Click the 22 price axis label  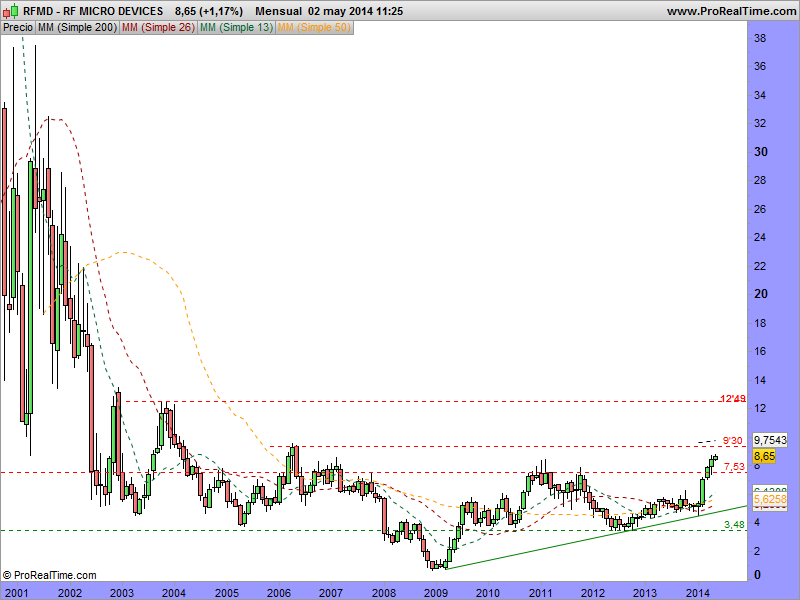(760, 266)
